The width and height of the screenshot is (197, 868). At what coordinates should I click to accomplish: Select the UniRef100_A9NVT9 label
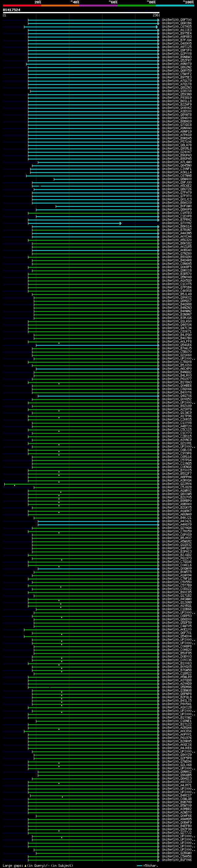point(176,64)
